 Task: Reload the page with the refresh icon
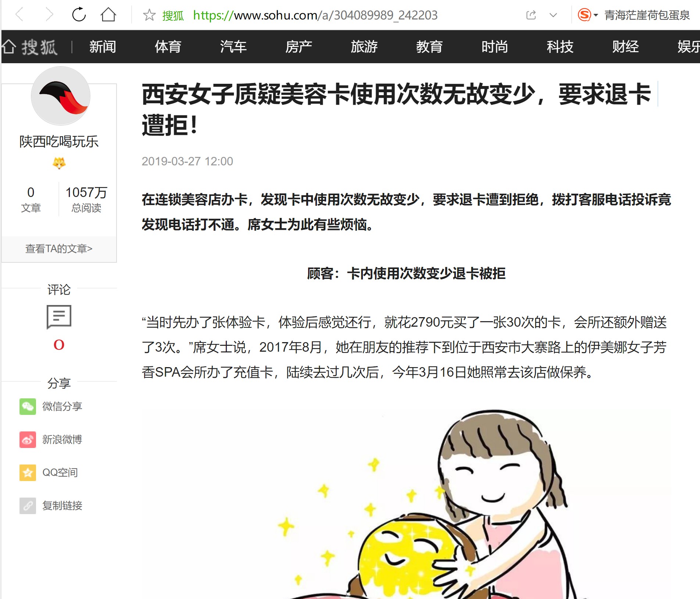pos(79,15)
